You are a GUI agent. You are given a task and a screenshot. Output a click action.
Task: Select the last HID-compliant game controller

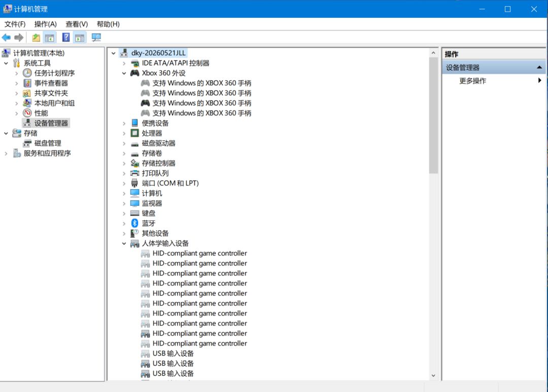[199, 343]
